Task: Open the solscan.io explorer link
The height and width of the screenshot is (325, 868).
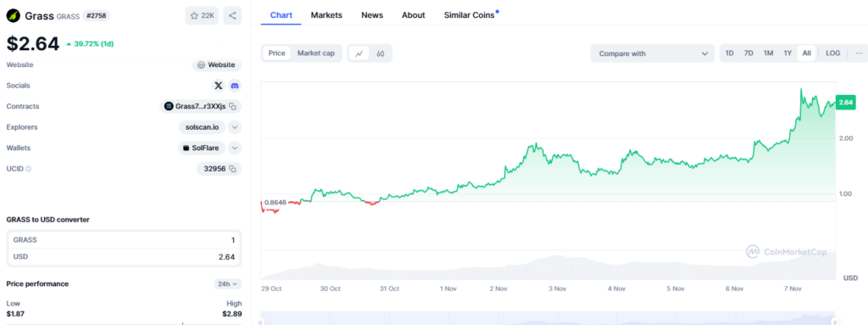Action: pos(202,127)
